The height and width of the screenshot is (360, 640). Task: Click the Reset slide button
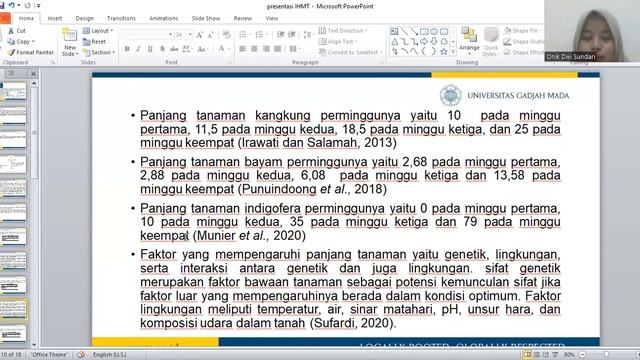pyautogui.click(x=94, y=42)
